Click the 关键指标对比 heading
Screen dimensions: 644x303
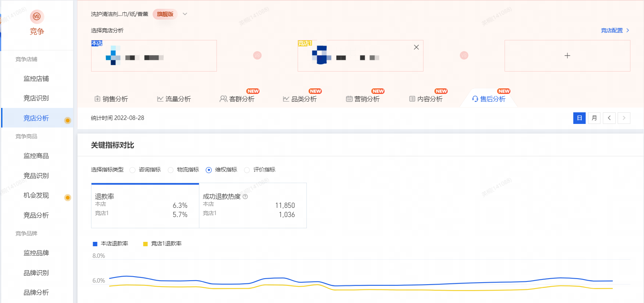pyautogui.click(x=113, y=145)
